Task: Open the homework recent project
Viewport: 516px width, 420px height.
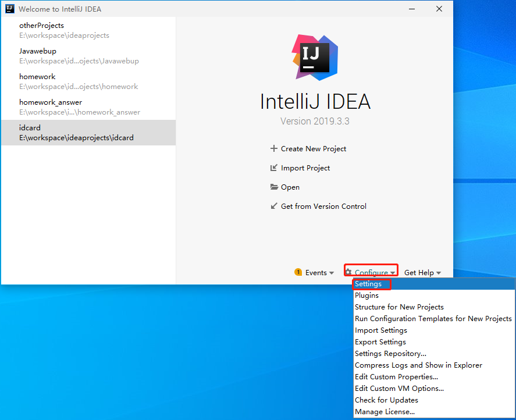Action: tap(88, 81)
